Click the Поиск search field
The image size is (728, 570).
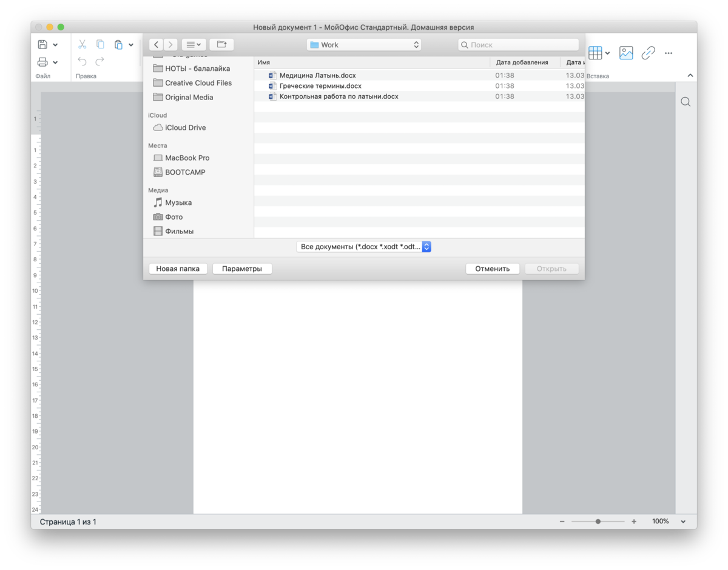519,45
